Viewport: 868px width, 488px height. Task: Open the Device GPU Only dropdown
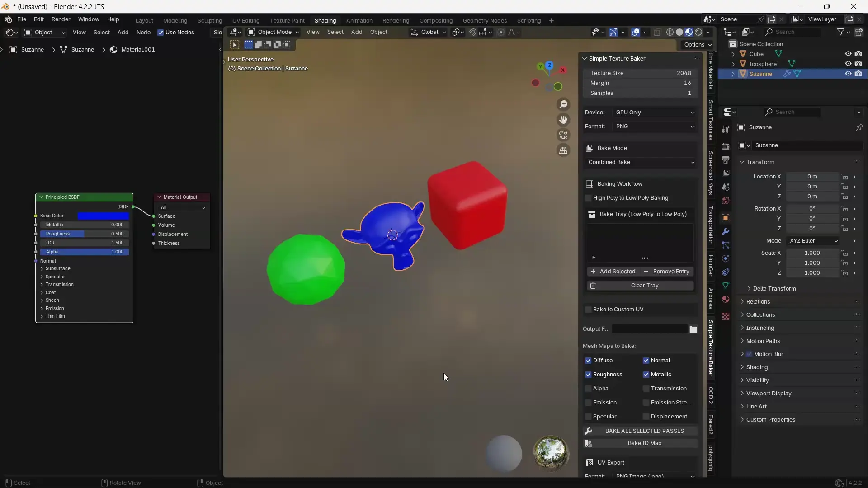click(x=655, y=113)
